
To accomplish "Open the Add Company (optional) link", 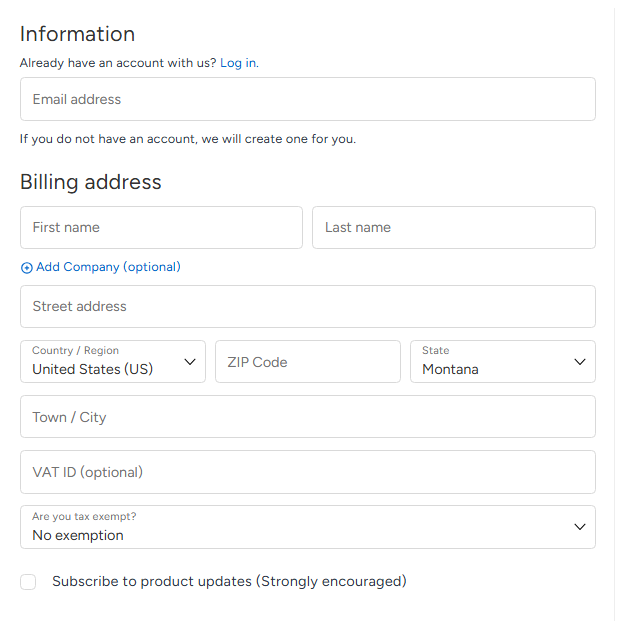I will pyautogui.click(x=108, y=267).
